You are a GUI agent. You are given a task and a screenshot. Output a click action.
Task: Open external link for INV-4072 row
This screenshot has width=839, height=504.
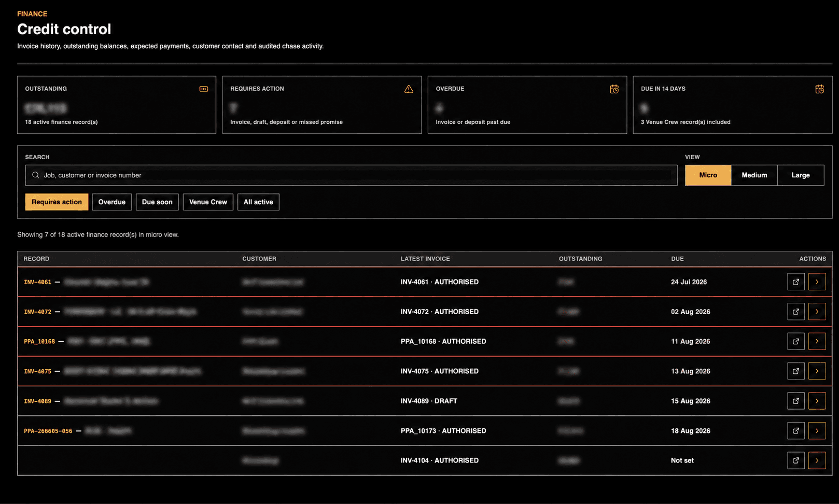pos(796,312)
